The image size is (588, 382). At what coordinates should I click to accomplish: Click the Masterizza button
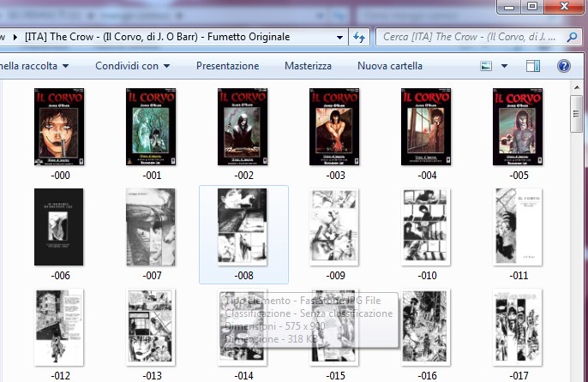point(308,66)
